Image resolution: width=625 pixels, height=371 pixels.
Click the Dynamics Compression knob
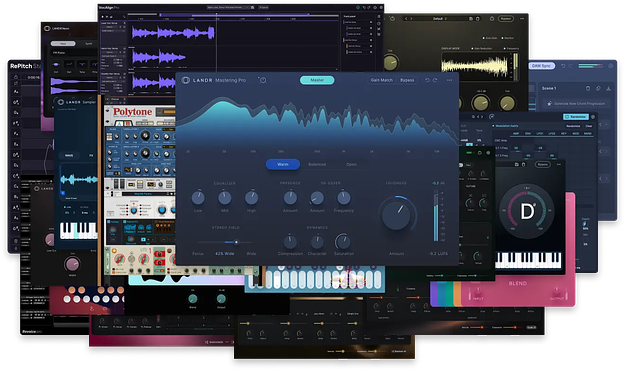click(290, 241)
